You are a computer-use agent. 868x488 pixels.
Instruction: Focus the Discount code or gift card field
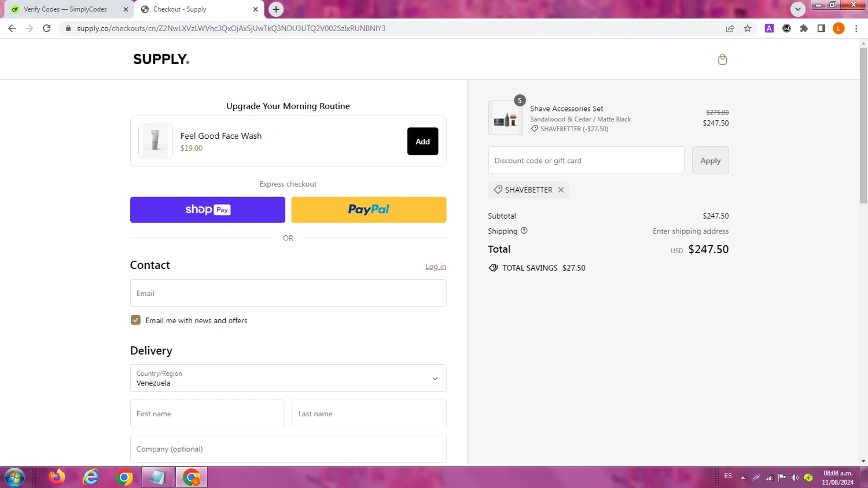click(x=586, y=161)
